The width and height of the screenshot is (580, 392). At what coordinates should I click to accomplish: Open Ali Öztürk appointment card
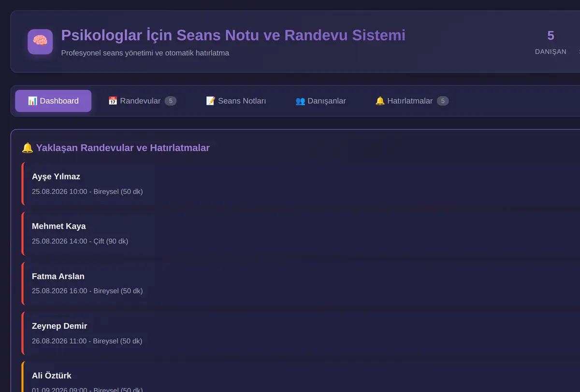(301, 377)
